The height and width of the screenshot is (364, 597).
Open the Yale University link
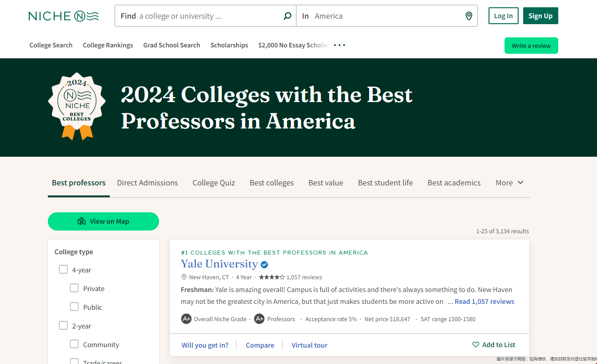click(x=219, y=264)
